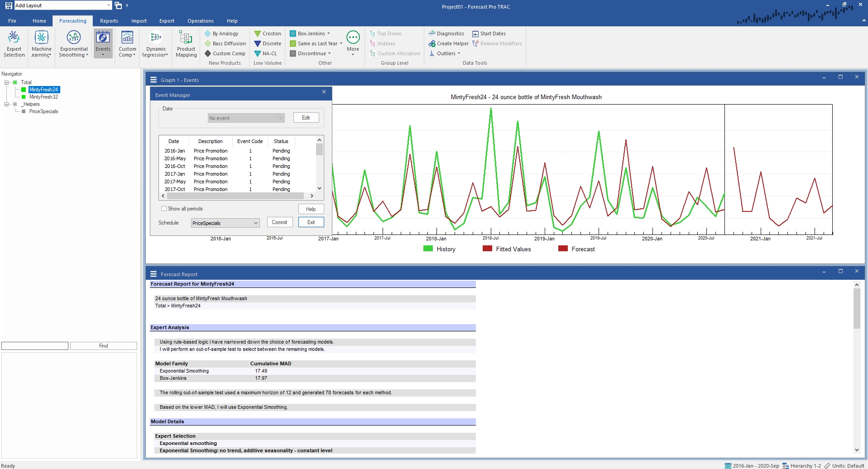
Task: Select PriceSpecials in Navigator tree
Action: click(43, 111)
